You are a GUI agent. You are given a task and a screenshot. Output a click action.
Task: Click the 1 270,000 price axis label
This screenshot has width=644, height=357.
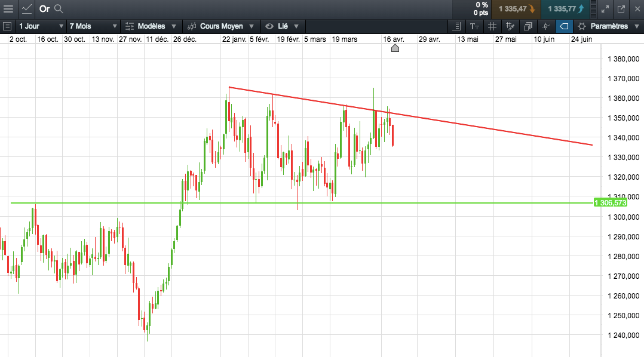(624, 276)
